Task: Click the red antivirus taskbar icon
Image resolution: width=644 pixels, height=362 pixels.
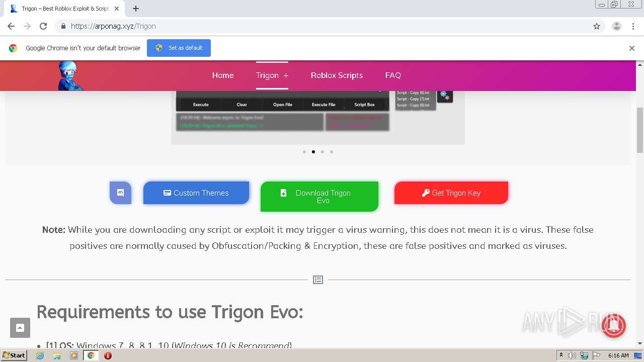Action: point(108,355)
